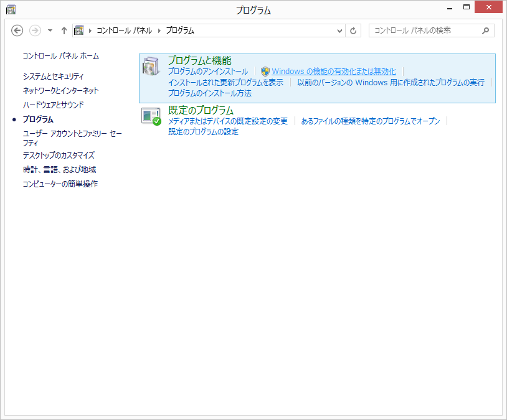Open あるファイルの種類を特定のプログラムでオープン link

[371, 121]
